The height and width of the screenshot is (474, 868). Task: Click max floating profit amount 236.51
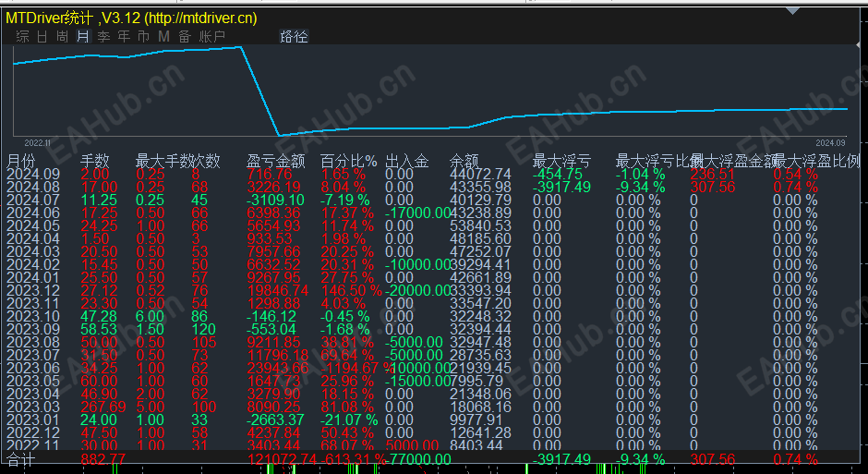click(x=711, y=175)
